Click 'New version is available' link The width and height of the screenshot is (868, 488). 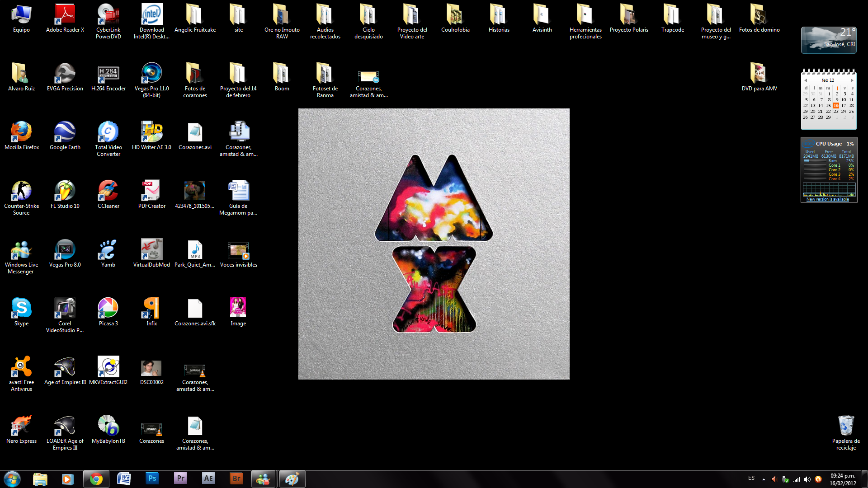point(828,199)
